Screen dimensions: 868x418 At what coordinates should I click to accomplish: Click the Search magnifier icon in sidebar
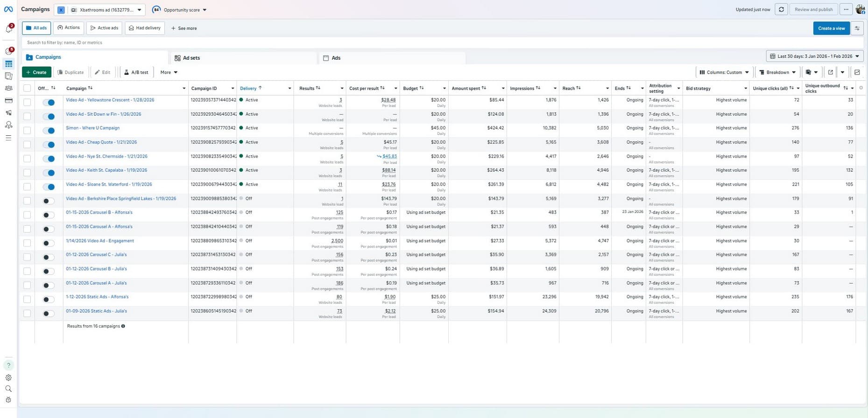[x=8, y=389]
